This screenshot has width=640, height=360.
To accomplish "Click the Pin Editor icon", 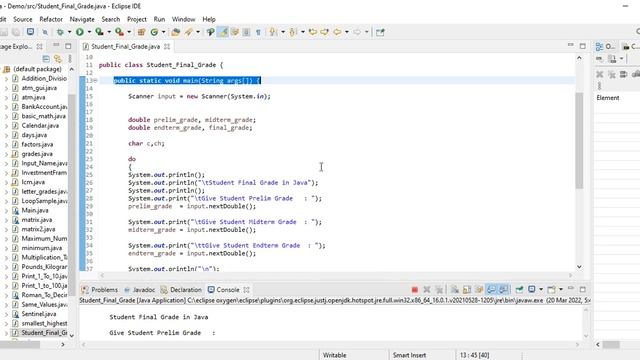I will click(380, 32).
